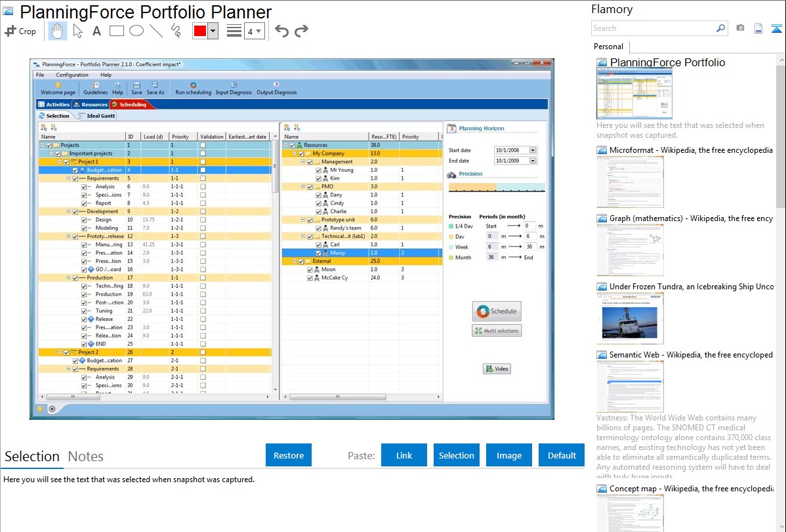Click the Default paste button
The height and width of the screenshot is (532, 786).
(562, 455)
